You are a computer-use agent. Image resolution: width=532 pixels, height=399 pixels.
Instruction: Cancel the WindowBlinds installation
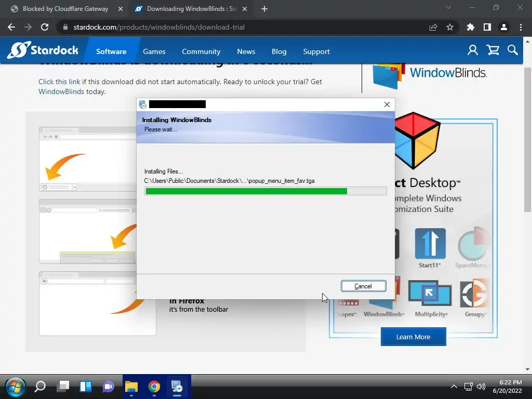(x=363, y=286)
